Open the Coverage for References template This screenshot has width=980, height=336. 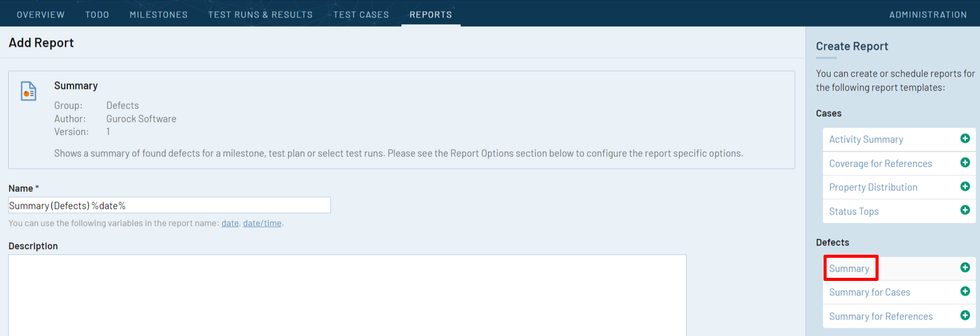pos(881,163)
